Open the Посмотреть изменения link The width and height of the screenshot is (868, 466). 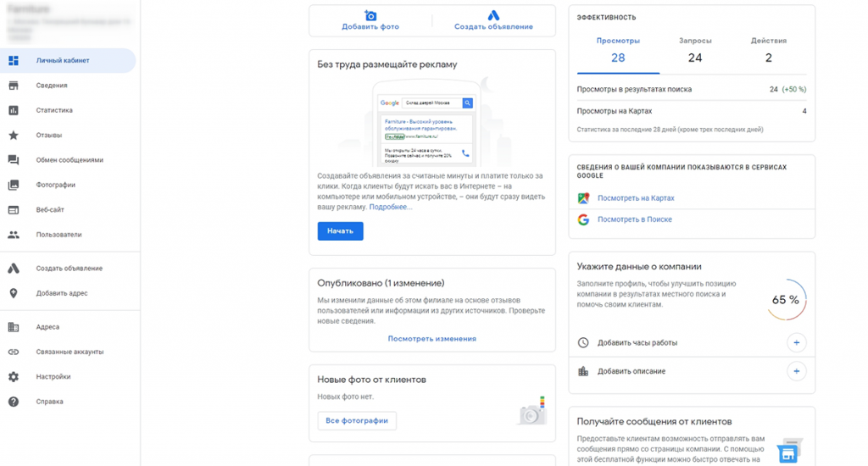tap(431, 339)
